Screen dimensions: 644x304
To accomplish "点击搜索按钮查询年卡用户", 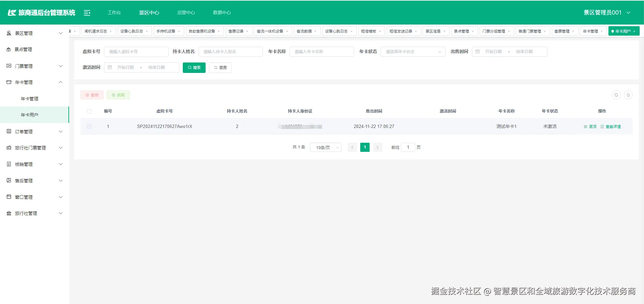I will point(194,68).
